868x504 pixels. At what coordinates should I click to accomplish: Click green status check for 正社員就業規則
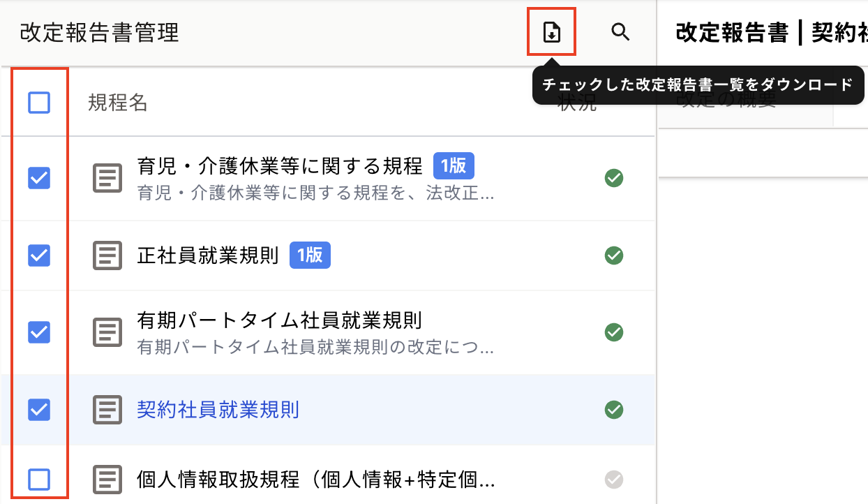coord(614,255)
